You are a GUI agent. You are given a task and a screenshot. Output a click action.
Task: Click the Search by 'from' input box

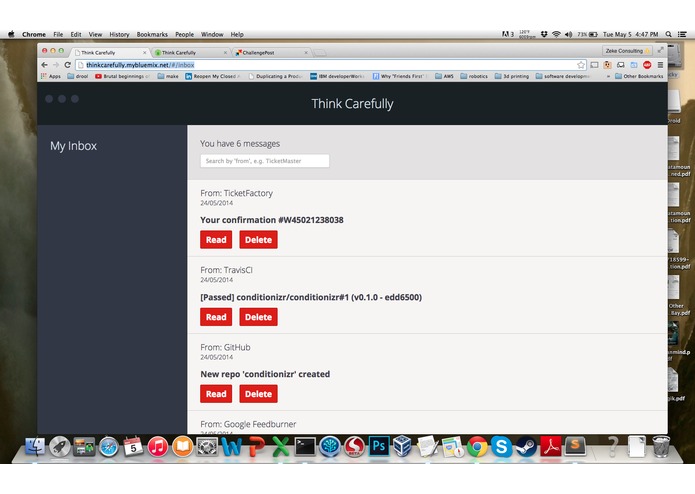[265, 161]
